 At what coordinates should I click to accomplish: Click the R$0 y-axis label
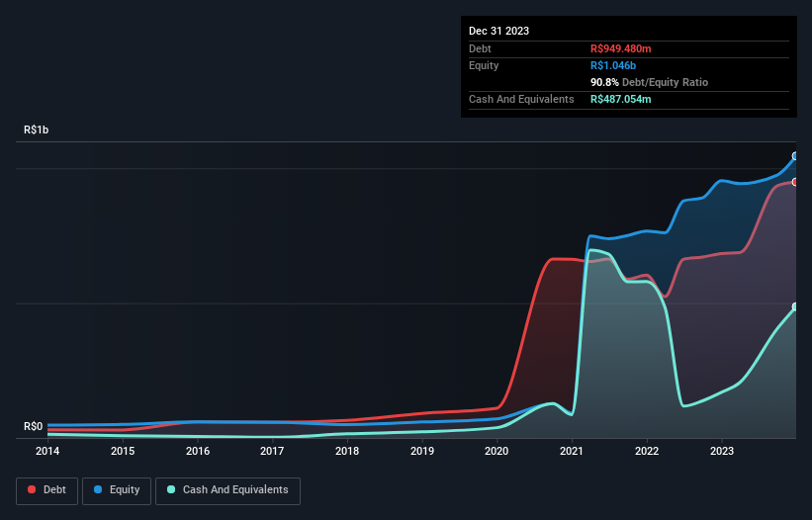(34, 426)
